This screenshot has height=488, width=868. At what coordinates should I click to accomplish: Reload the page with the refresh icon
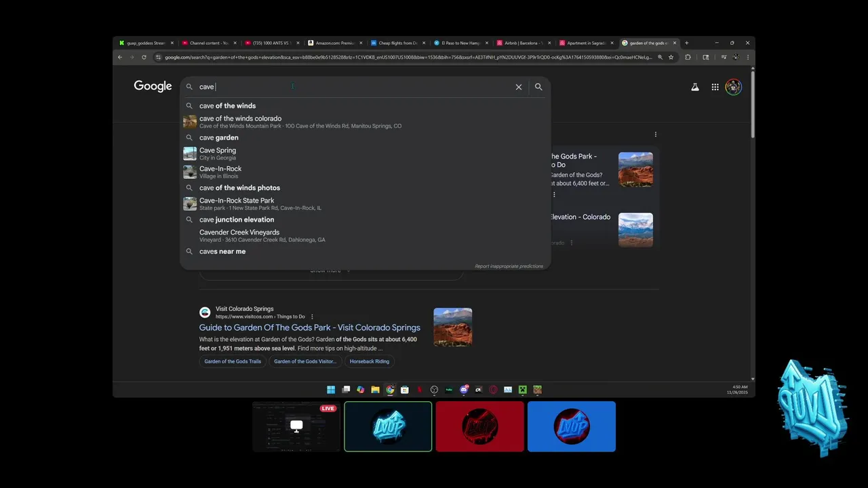[144, 57]
